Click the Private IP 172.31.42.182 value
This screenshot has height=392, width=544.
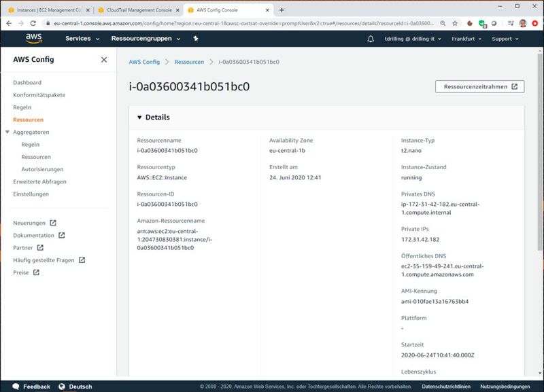pyautogui.click(x=420, y=240)
